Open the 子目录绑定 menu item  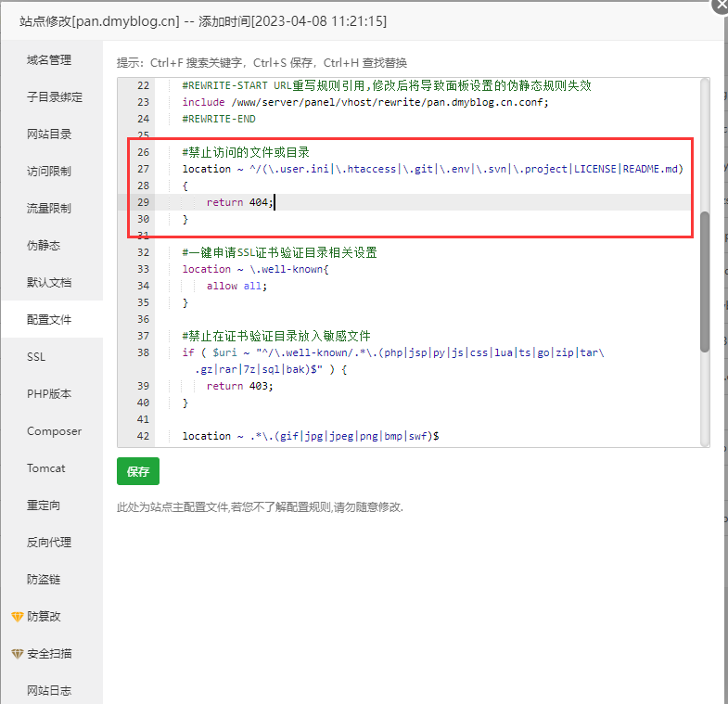55,97
